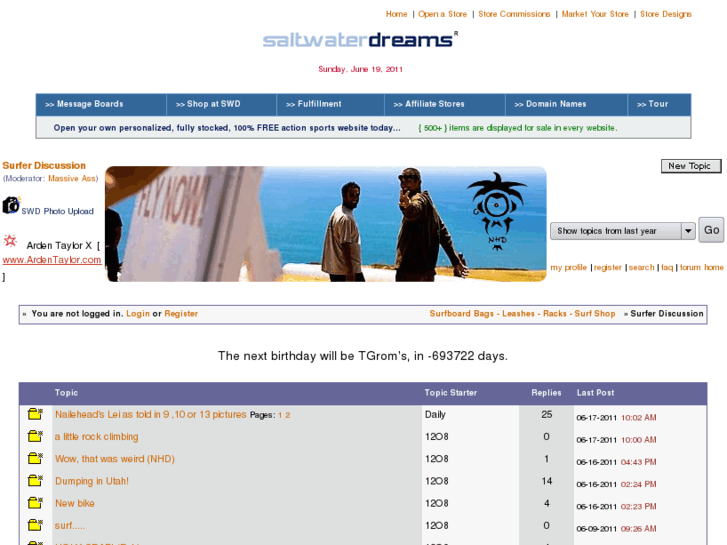Image resolution: width=727 pixels, height=545 pixels.
Task: Click the Register link in login bar
Action: coord(181,314)
